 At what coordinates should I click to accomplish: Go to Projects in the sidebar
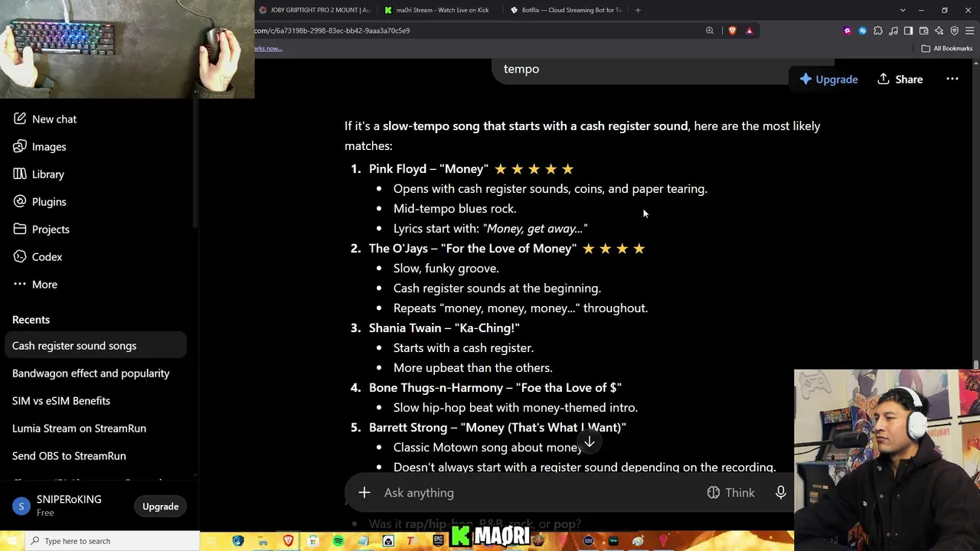41,230
